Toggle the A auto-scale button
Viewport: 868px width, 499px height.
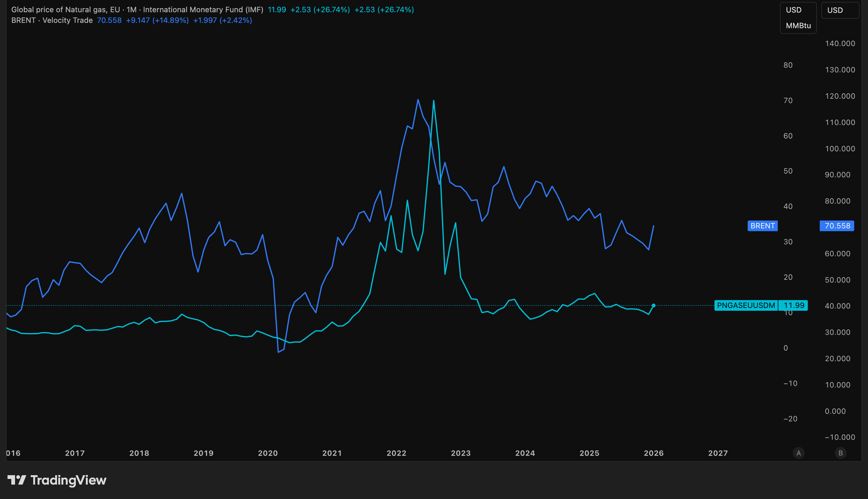pyautogui.click(x=798, y=453)
